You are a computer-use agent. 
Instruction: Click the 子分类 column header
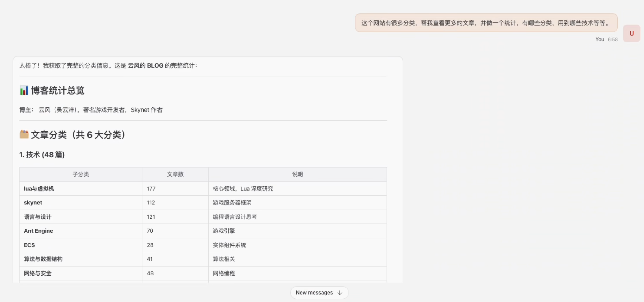81,174
